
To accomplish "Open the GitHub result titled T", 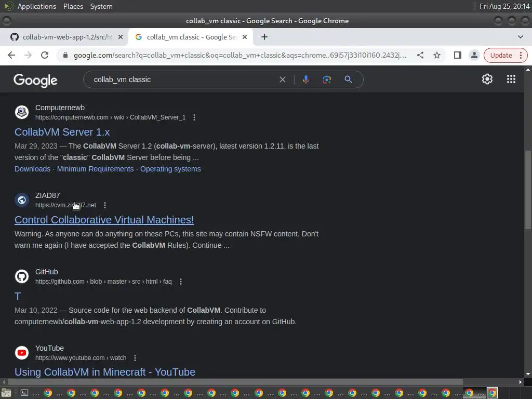I will pos(18,296).
